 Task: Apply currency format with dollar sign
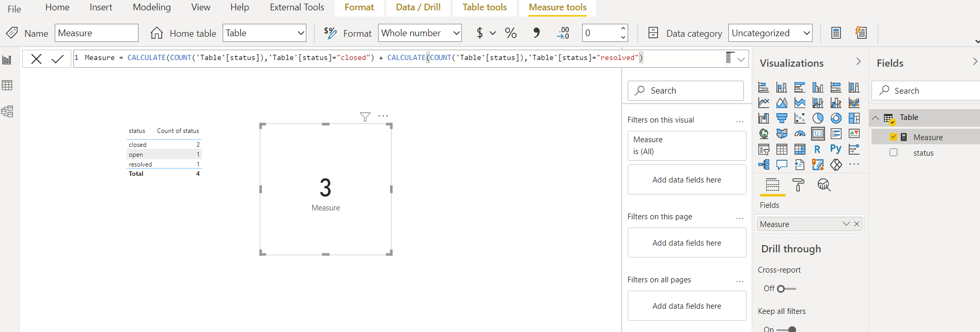[x=479, y=33]
